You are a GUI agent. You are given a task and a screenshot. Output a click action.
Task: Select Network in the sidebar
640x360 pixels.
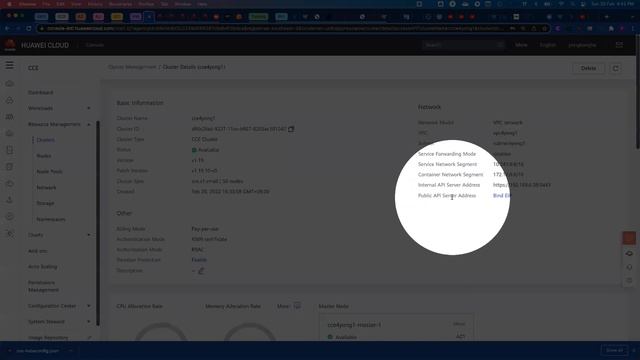(46, 187)
